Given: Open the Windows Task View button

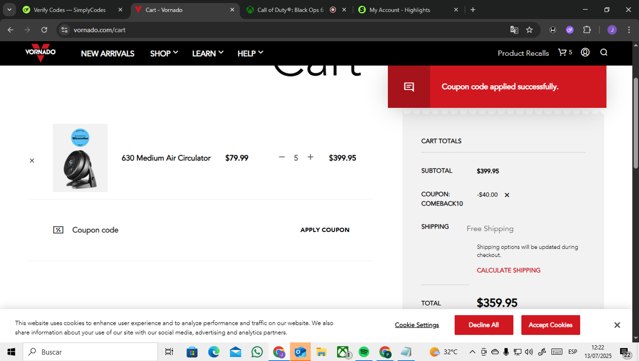Looking at the screenshot, I should click(x=169, y=352).
